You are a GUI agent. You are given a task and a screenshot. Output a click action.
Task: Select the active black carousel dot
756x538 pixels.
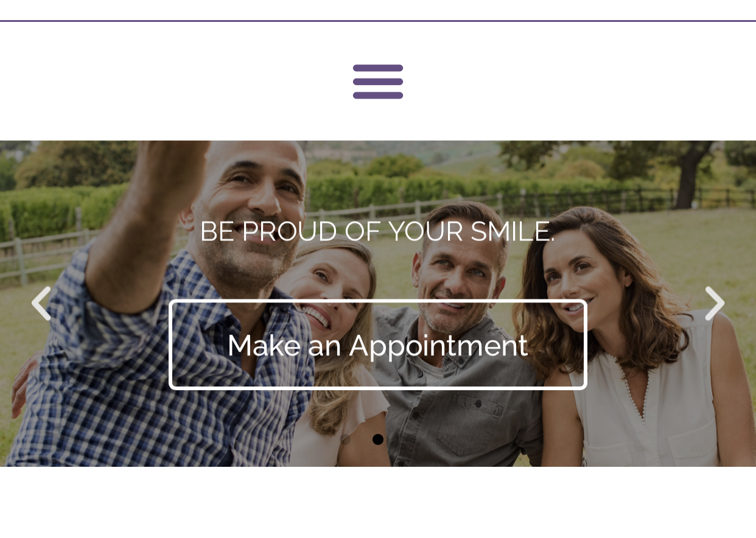point(378,439)
